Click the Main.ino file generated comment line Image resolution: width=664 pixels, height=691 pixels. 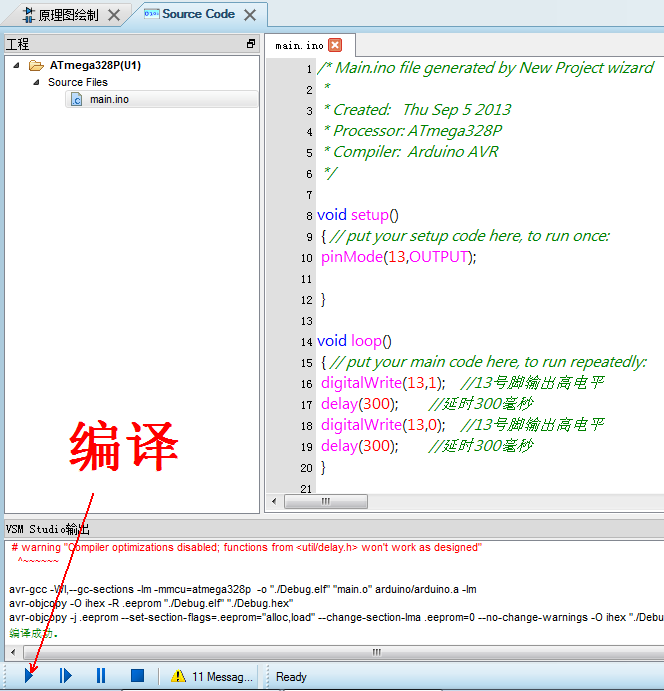pos(486,68)
